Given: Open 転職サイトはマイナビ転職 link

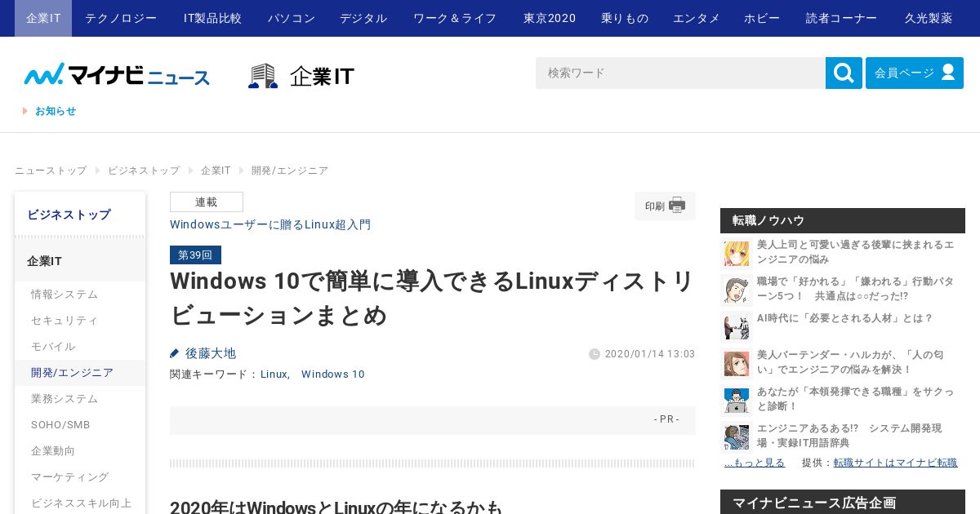Looking at the screenshot, I should [x=895, y=463].
